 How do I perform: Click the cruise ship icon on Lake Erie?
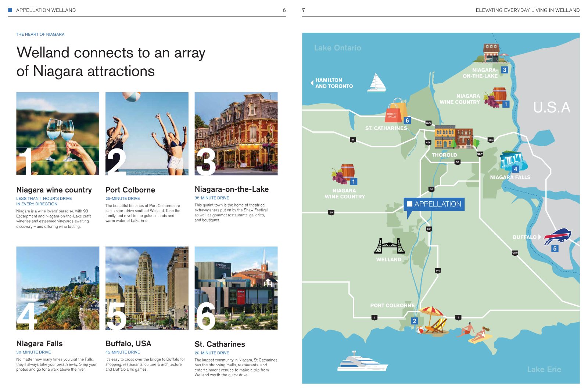point(362,361)
